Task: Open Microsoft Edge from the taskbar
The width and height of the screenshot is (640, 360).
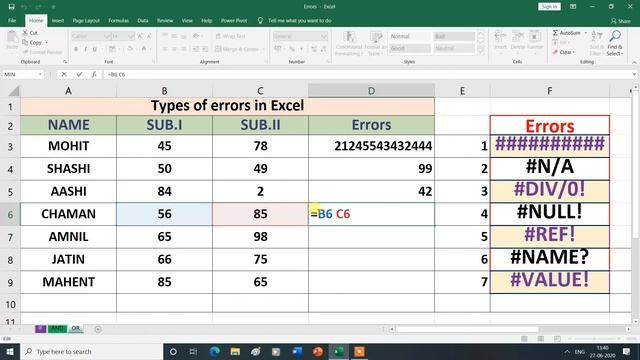Action: (x=214, y=351)
